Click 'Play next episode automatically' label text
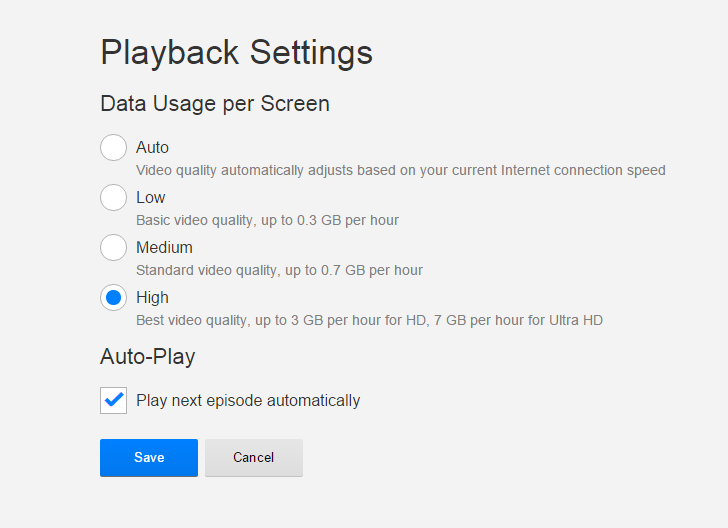The image size is (728, 528). [x=248, y=401]
